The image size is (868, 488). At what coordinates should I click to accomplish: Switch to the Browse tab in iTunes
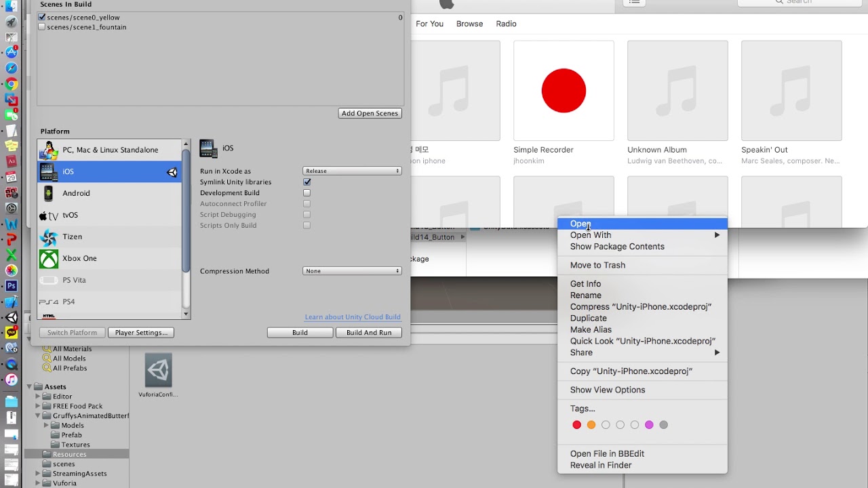(x=469, y=24)
